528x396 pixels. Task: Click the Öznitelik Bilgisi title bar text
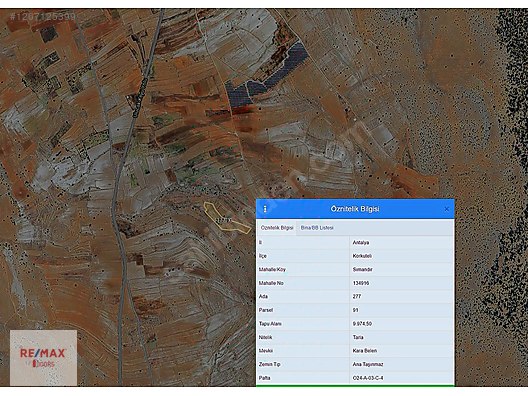click(355, 209)
